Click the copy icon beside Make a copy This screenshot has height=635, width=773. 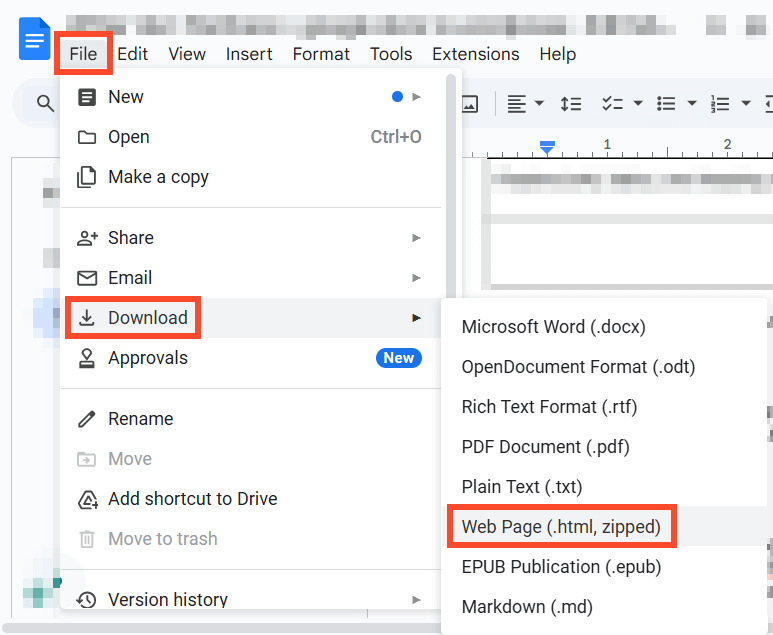(x=87, y=177)
